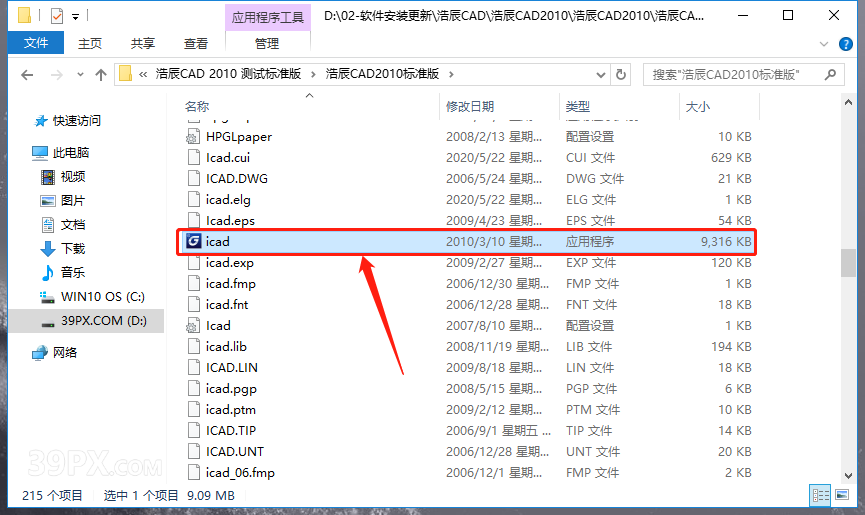Click the scrollbar up arrow
Viewport: 865px width, 515px height.
click(x=848, y=103)
